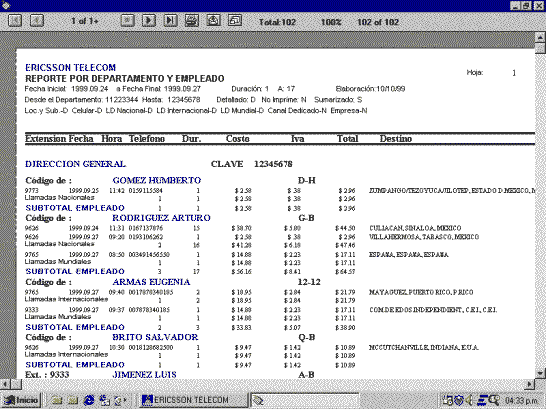Click phone number 0167137076
This screenshot has height=410, width=546.
[146, 228]
